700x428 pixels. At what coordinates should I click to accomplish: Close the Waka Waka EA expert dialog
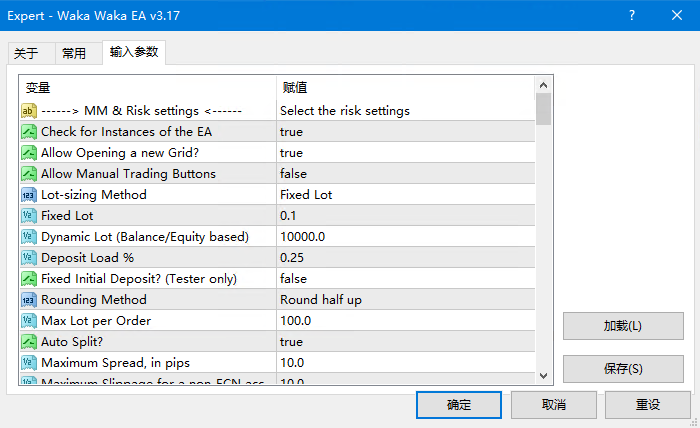[x=677, y=15]
